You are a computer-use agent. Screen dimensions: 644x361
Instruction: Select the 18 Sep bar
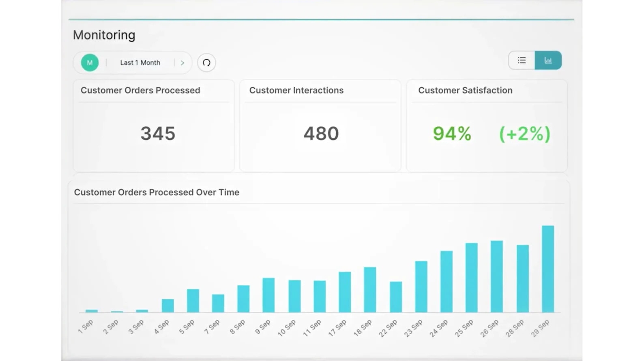pyautogui.click(x=370, y=290)
